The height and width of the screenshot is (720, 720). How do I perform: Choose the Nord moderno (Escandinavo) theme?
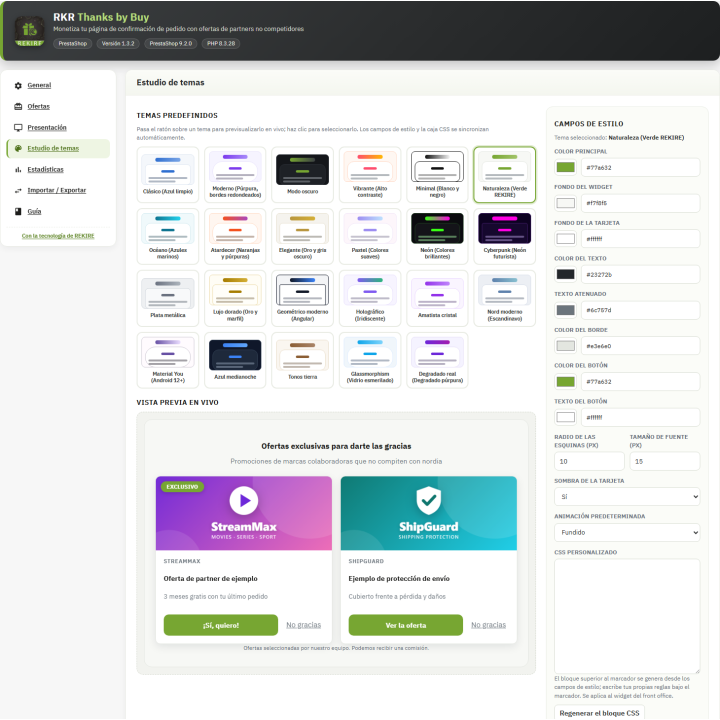point(505,298)
